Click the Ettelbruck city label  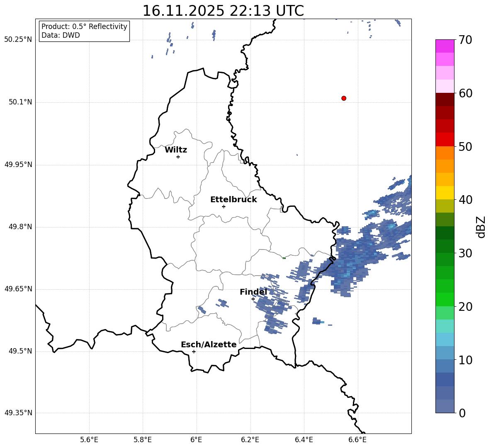(233, 200)
